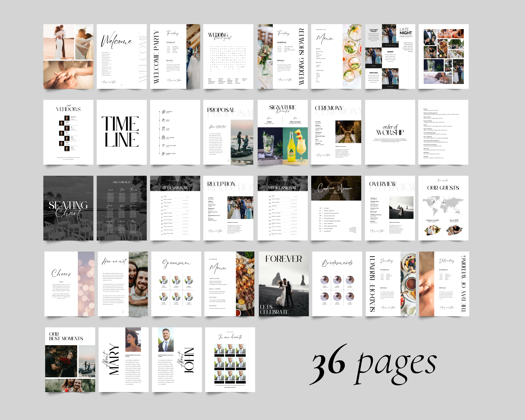The image size is (525, 420).
Task: Click a bridesmaid circular photo on Bridesmaids page
Action: pos(325,280)
